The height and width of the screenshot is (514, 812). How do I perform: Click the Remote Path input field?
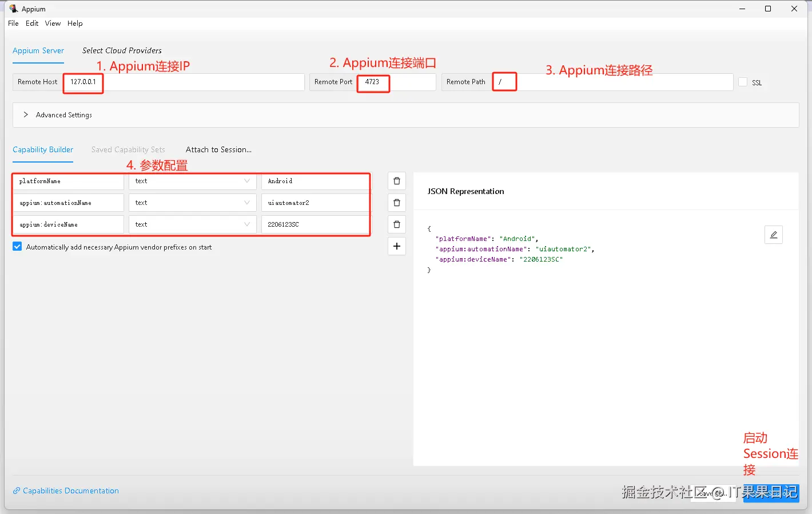click(613, 82)
